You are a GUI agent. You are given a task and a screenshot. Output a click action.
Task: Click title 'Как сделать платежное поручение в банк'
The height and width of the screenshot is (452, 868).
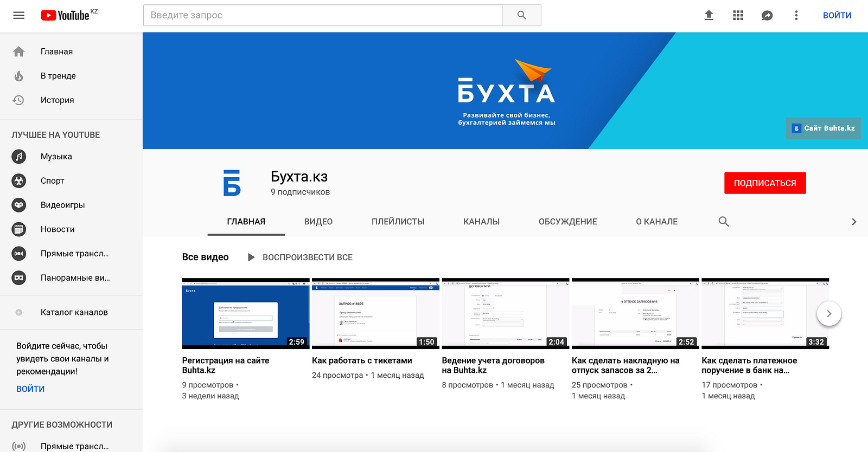(x=749, y=365)
